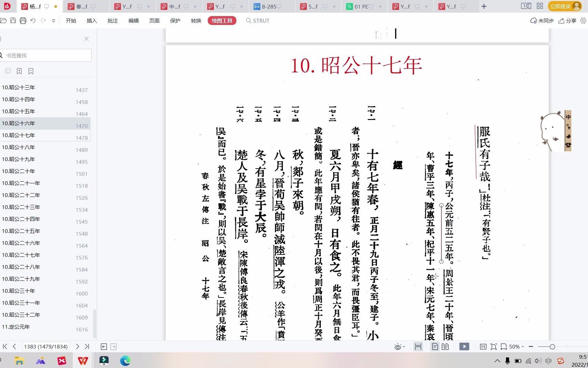Image resolution: width=588 pixels, height=368 pixels.
Task: Select two-page view mode
Action: point(445,347)
